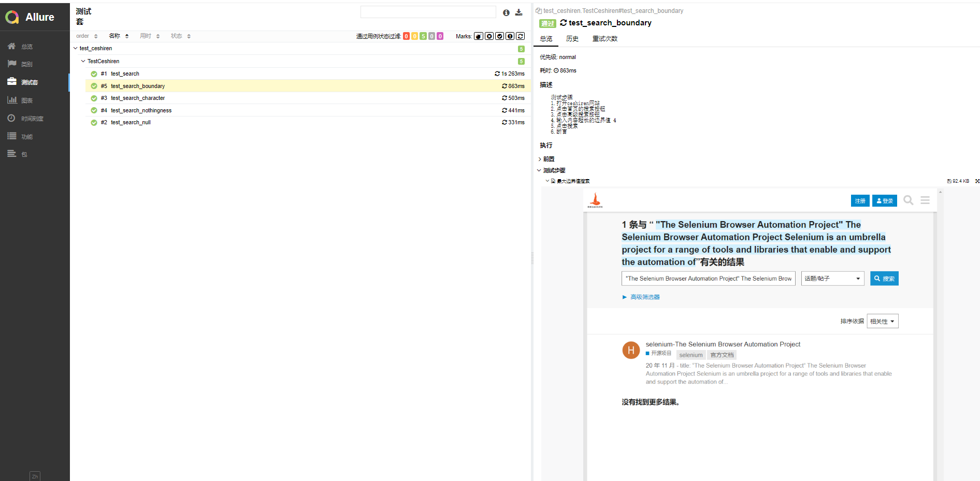
Task: Select test #1 test_search
Action: [x=308, y=74]
